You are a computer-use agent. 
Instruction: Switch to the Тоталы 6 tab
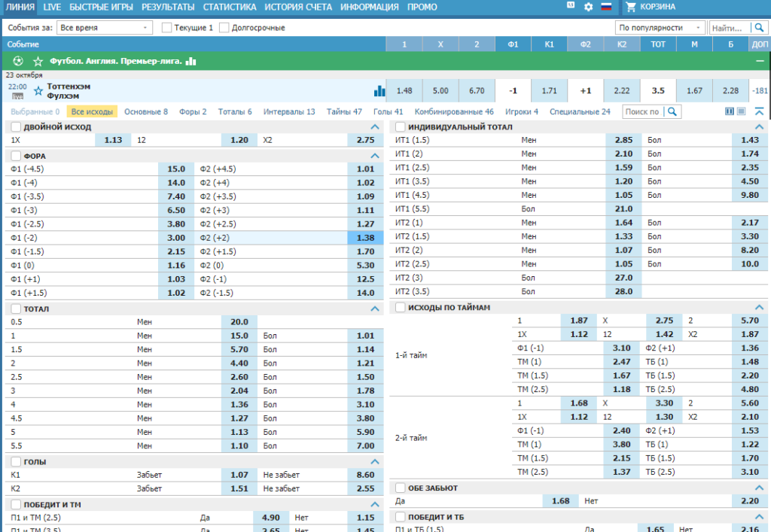click(x=235, y=111)
